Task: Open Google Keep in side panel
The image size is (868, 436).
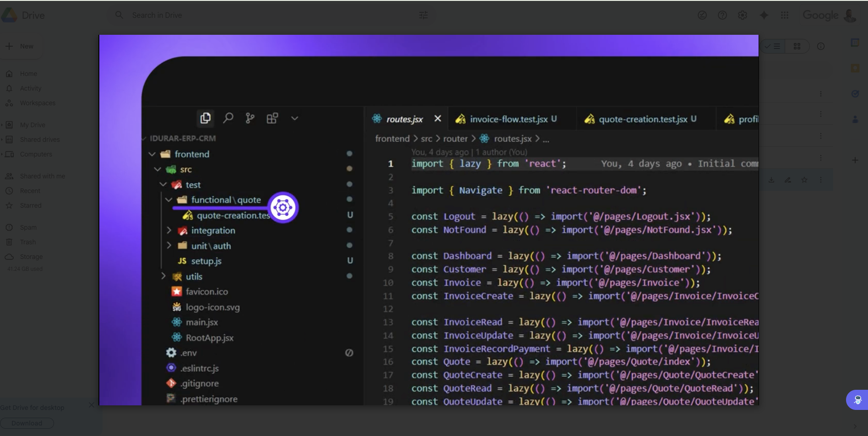Action: (855, 68)
